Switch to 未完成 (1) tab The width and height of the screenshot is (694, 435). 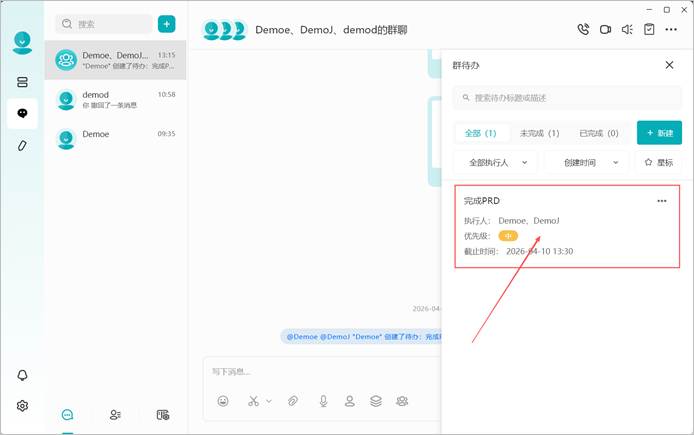(x=539, y=133)
